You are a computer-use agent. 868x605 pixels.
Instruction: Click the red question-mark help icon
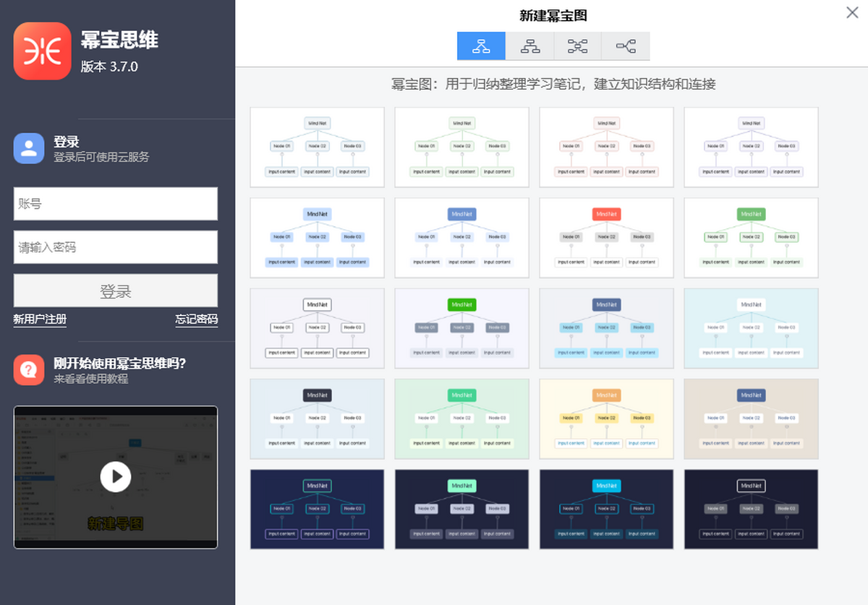pos(29,370)
